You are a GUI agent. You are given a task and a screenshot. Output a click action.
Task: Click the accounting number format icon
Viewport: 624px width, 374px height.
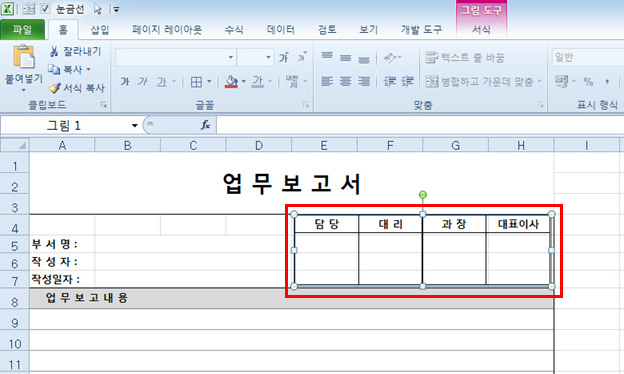561,82
